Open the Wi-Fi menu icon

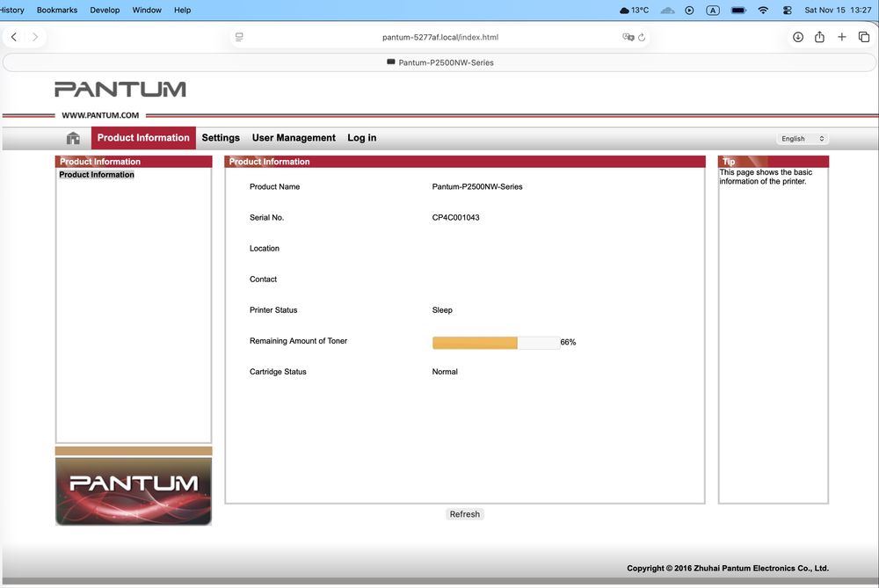pyautogui.click(x=763, y=10)
